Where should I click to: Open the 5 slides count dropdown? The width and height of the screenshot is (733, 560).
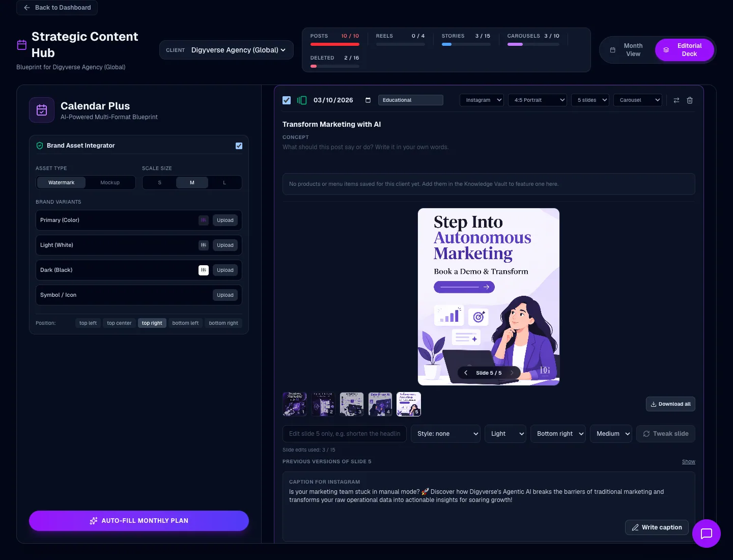(x=590, y=100)
